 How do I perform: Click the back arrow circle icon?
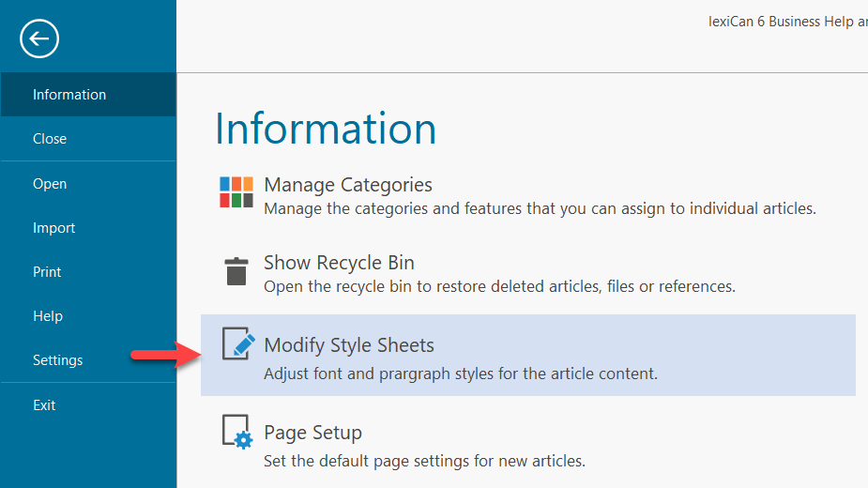38,38
